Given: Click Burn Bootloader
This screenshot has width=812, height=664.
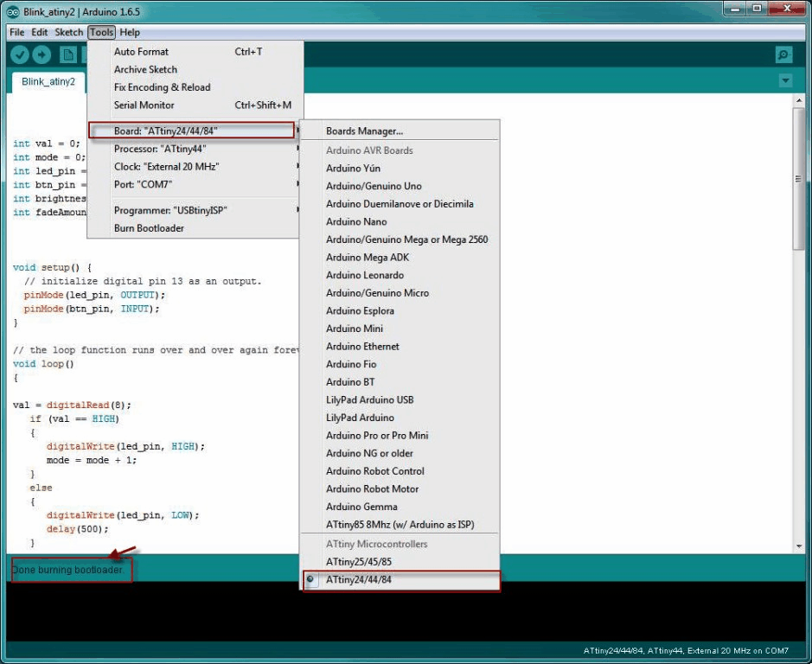Looking at the screenshot, I should (194, 228).
